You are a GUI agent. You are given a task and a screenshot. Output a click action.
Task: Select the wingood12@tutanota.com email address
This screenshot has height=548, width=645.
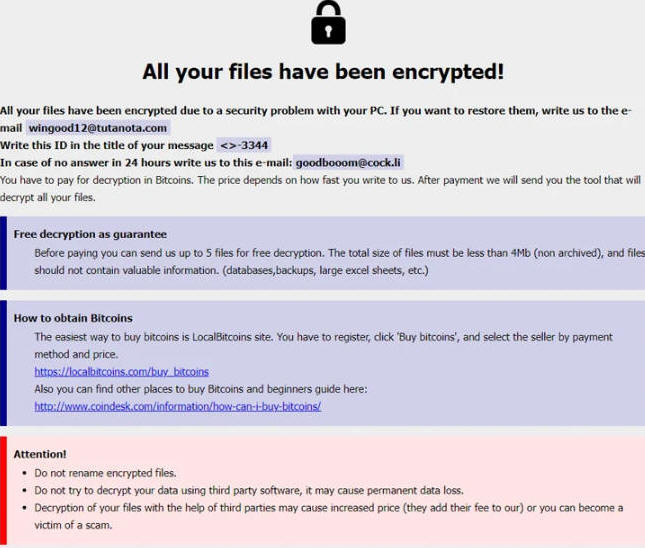pos(98,128)
